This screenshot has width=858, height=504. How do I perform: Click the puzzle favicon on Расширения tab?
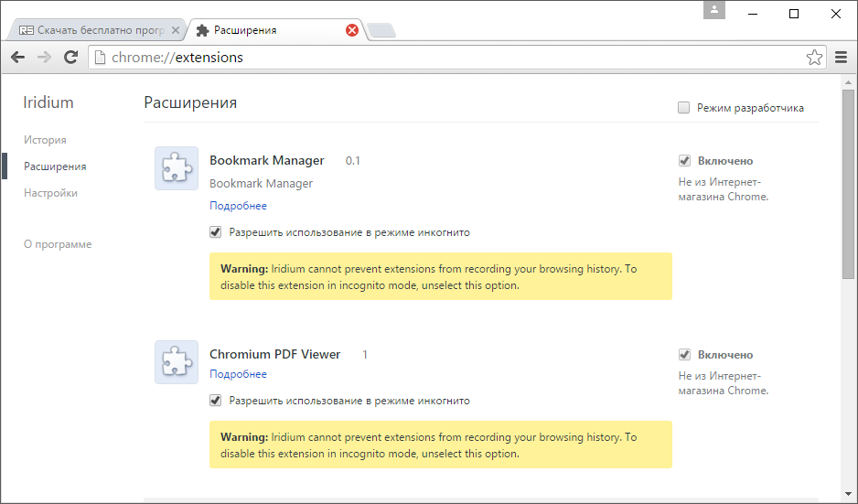click(x=202, y=30)
